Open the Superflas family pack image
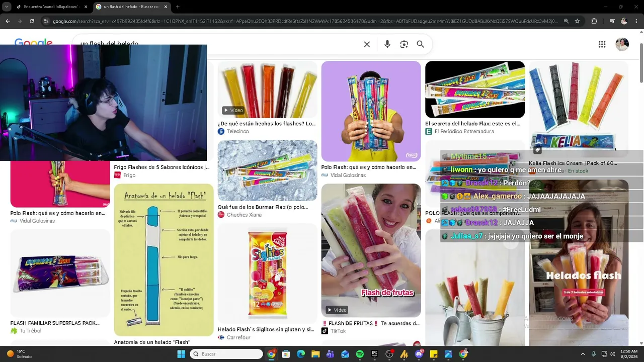The height and width of the screenshot is (362, 644). pos(60,273)
